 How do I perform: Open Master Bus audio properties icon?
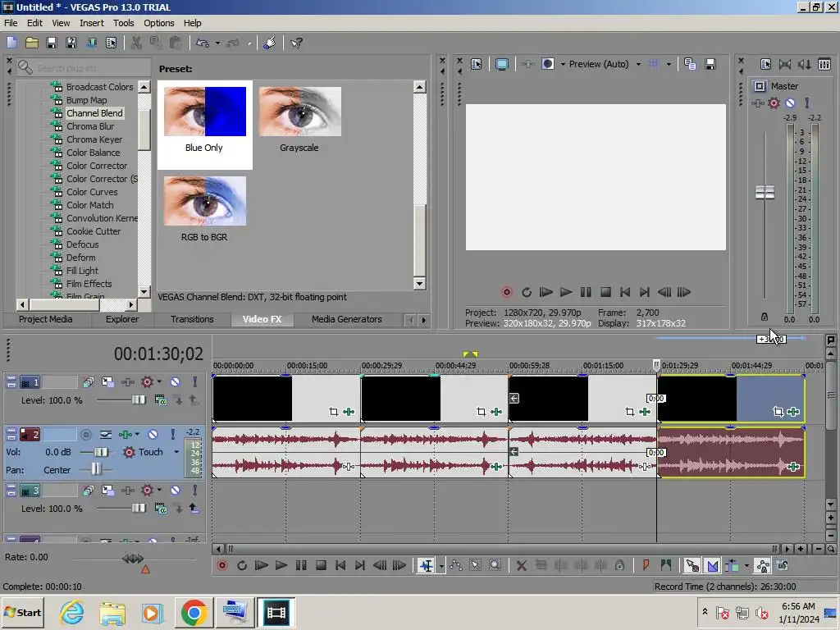tap(765, 64)
